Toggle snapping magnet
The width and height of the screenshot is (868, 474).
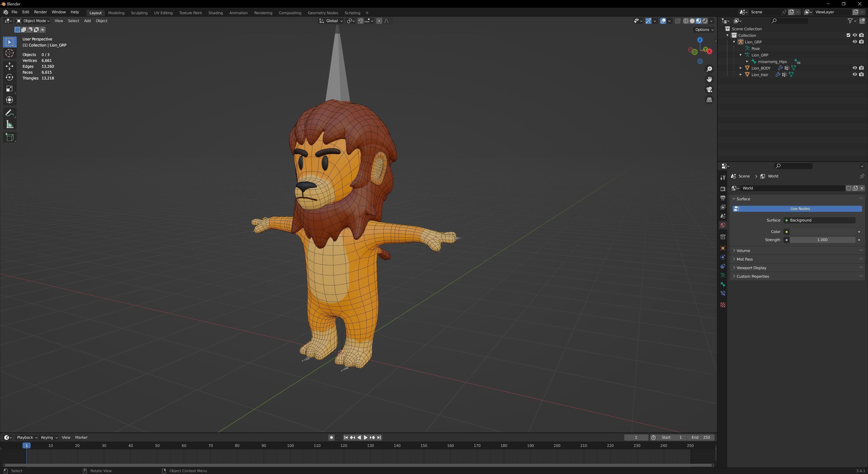pyautogui.click(x=361, y=21)
